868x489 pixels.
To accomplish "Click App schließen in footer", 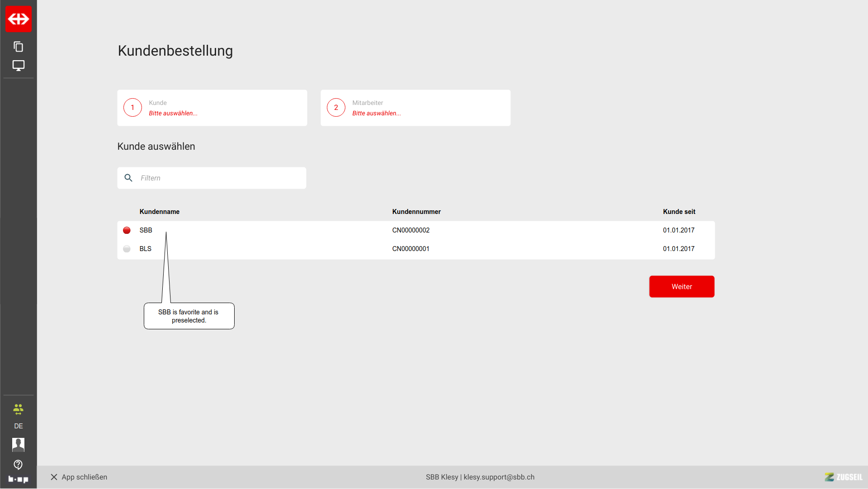I will pos(79,477).
